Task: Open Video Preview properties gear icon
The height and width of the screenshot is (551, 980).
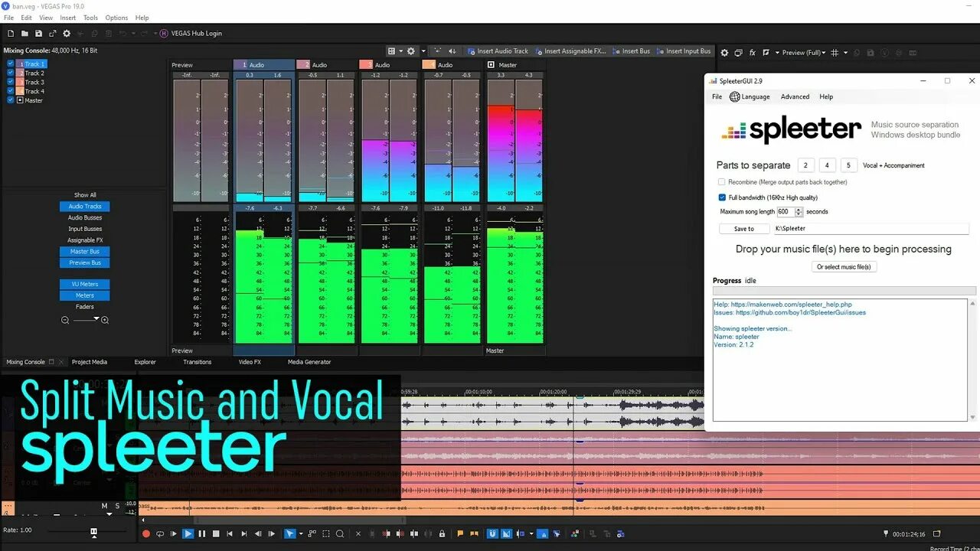Action: (724, 53)
